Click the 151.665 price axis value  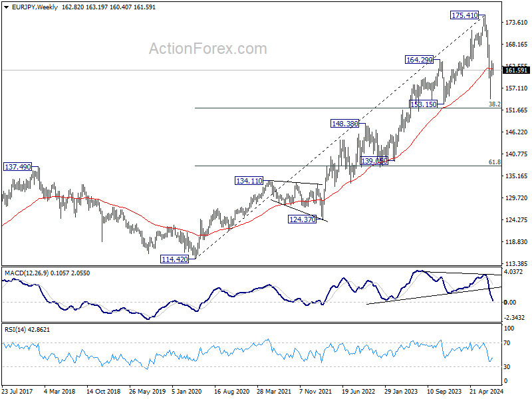[517, 110]
